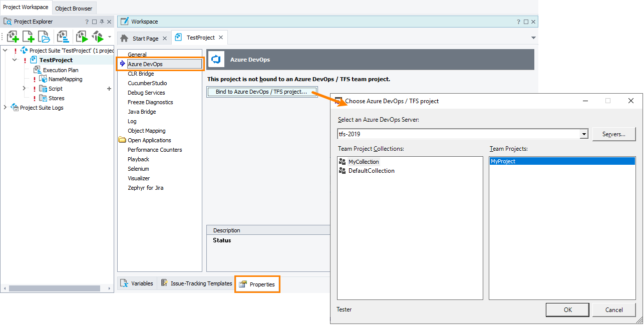Switch to the Object Browser tab
Image resolution: width=644 pixels, height=325 pixels.
[x=74, y=8]
